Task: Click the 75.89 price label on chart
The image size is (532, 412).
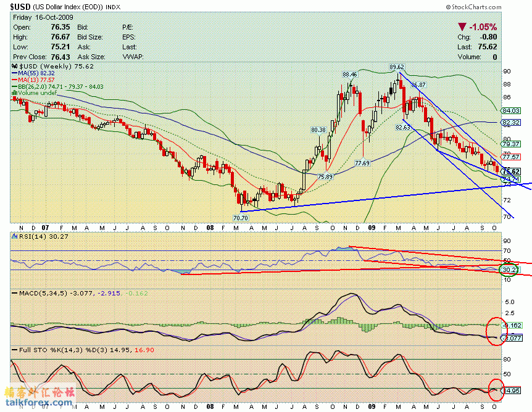Action: (x=325, y=176)
